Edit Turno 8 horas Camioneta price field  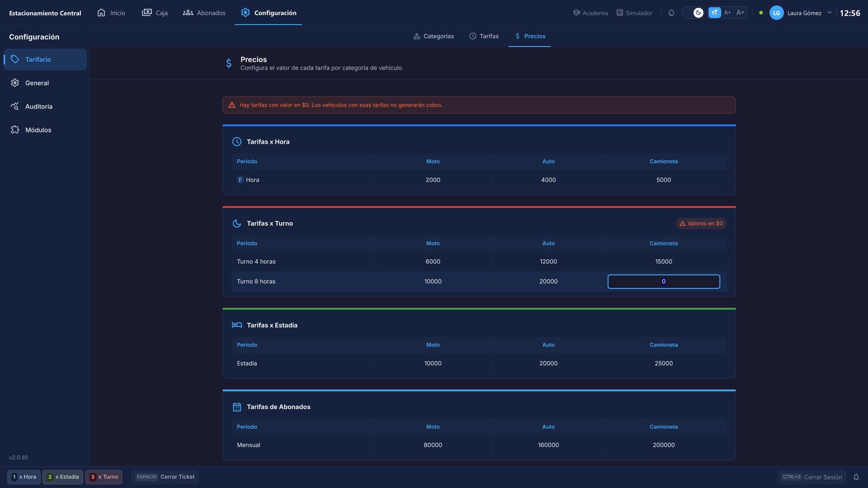coord(663,281)
